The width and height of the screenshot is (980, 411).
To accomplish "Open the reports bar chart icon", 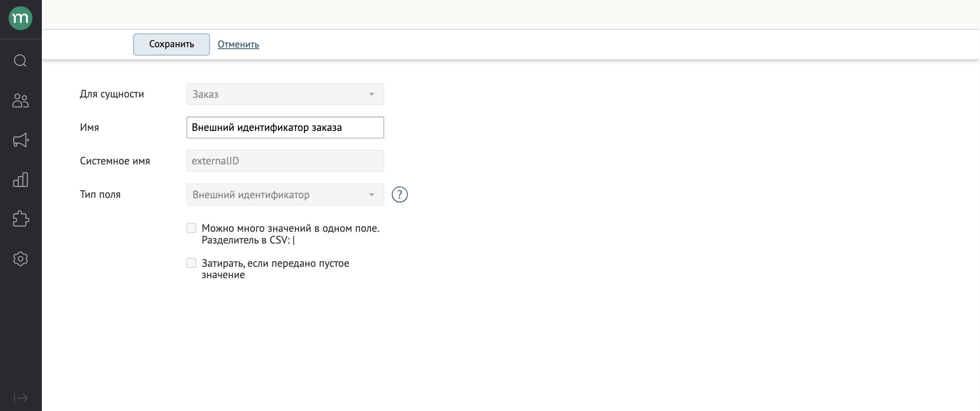I will [x=21, y=180].
